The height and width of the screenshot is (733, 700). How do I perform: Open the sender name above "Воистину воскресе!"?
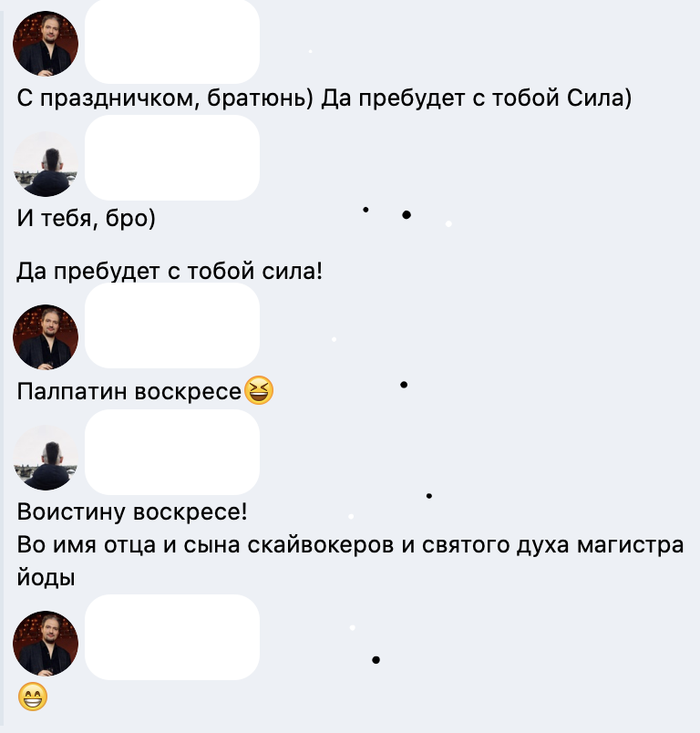(172, 452)
